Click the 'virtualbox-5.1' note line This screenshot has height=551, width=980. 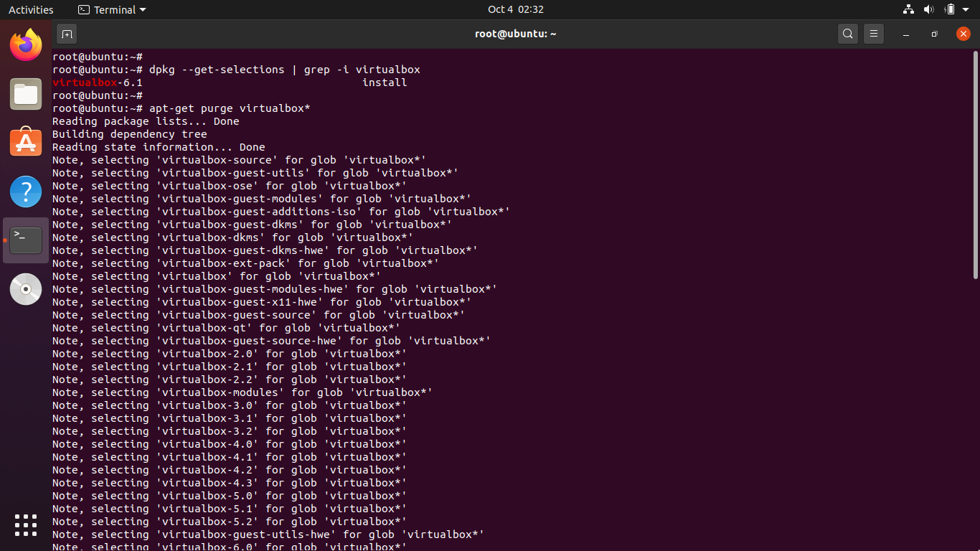(230, 509)
